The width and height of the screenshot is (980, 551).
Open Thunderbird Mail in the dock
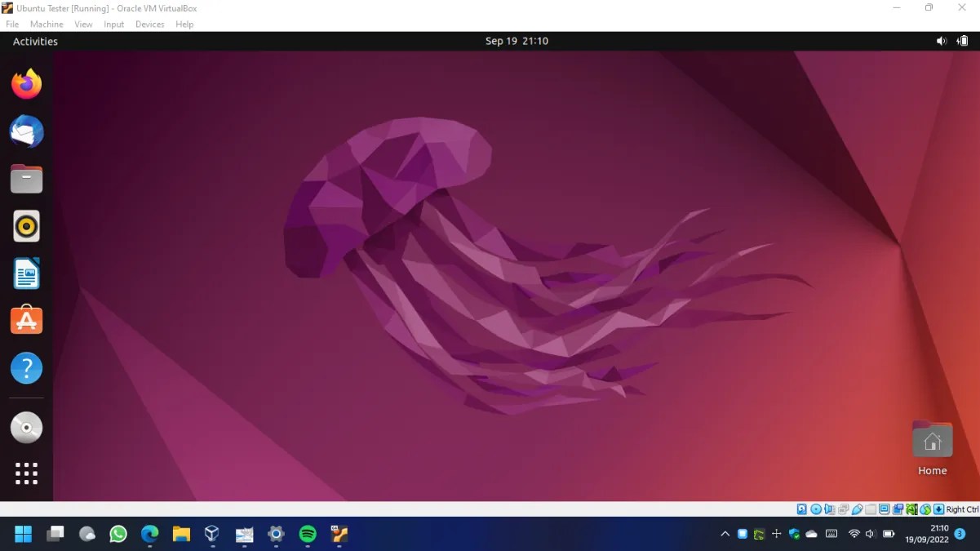coord(26,131)
